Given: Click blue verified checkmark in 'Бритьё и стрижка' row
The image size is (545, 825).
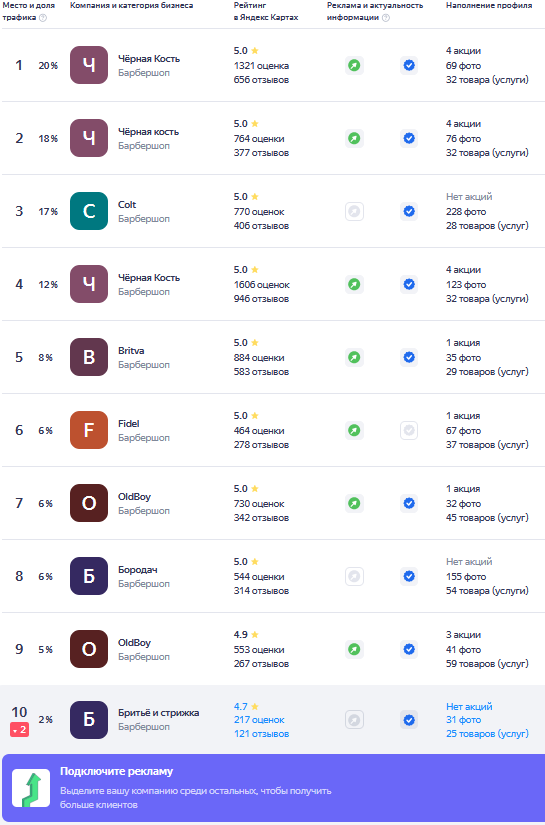Looking at the screenshot, I should click(409, 720).
